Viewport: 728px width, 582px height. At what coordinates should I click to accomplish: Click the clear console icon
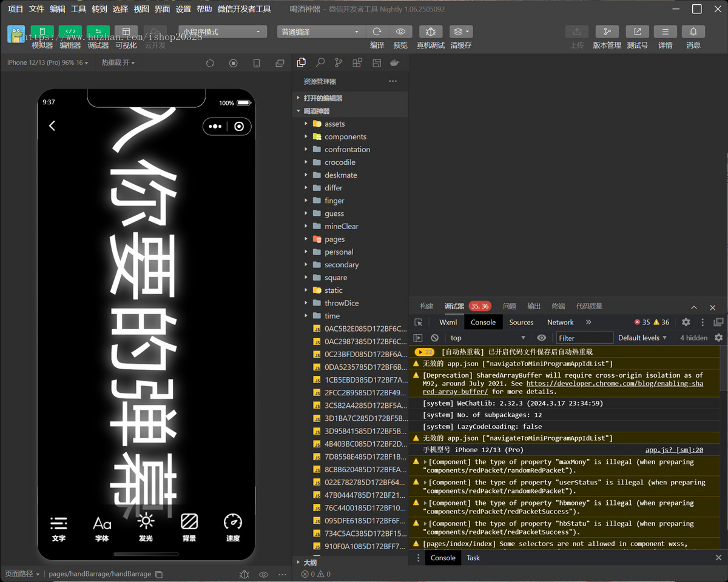tap(434, 338)
